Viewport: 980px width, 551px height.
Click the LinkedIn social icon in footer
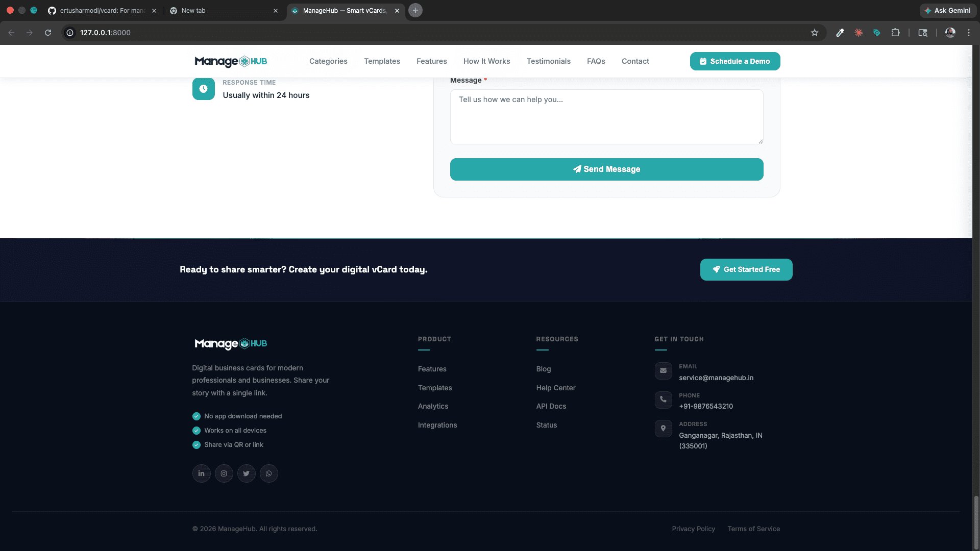coord(201,473)
